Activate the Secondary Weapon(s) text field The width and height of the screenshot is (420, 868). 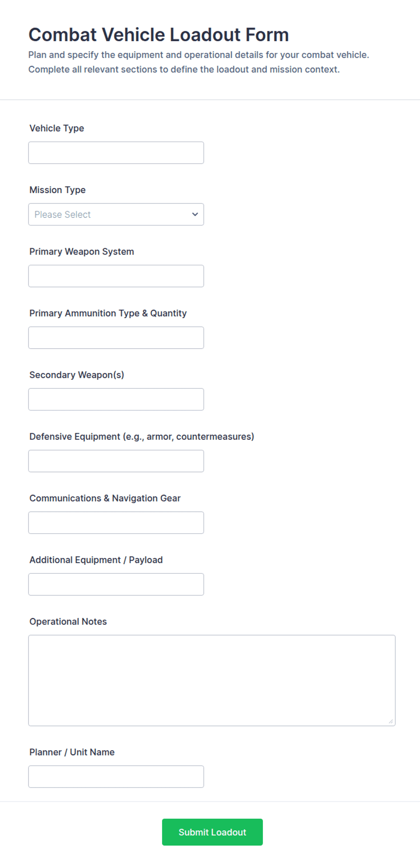[116, 399]
